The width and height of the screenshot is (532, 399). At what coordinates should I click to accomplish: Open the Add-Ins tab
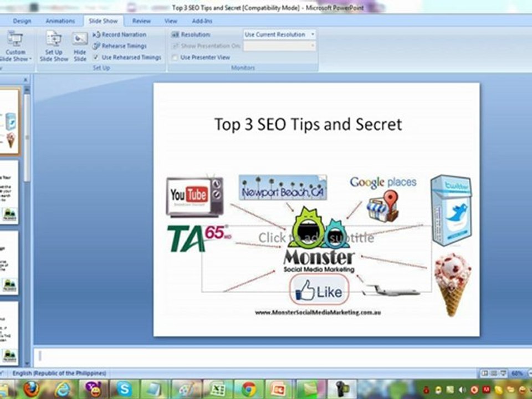click(x=202, y=21)
